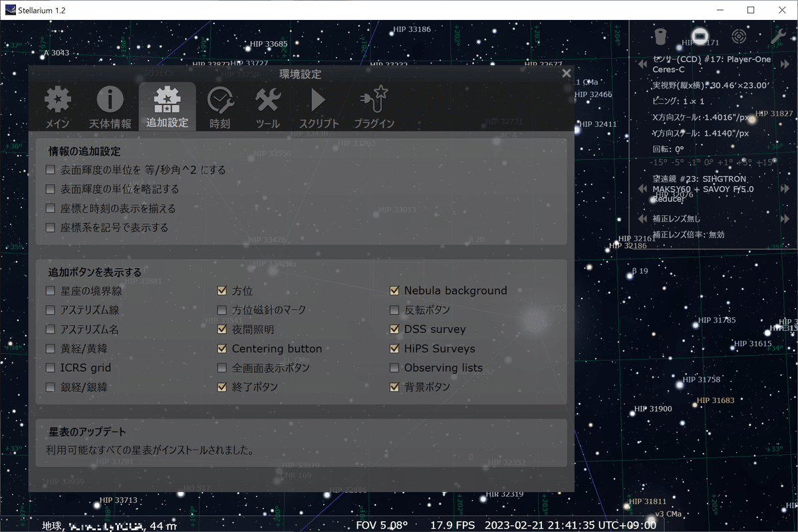Click the 実視野(縦x横) value in Oculars panel

pos(710,86)
